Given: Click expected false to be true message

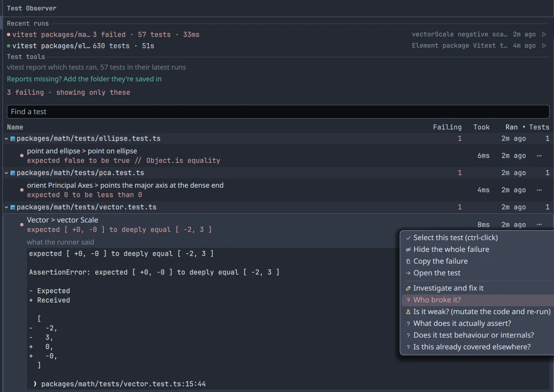Looking at the screenshot, I should click(x=124, y=161).
